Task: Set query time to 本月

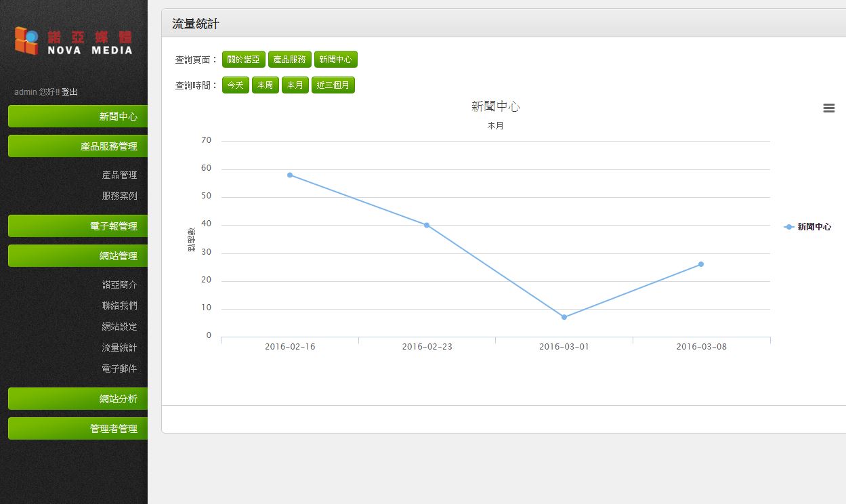Action: [x=295, y=85]
